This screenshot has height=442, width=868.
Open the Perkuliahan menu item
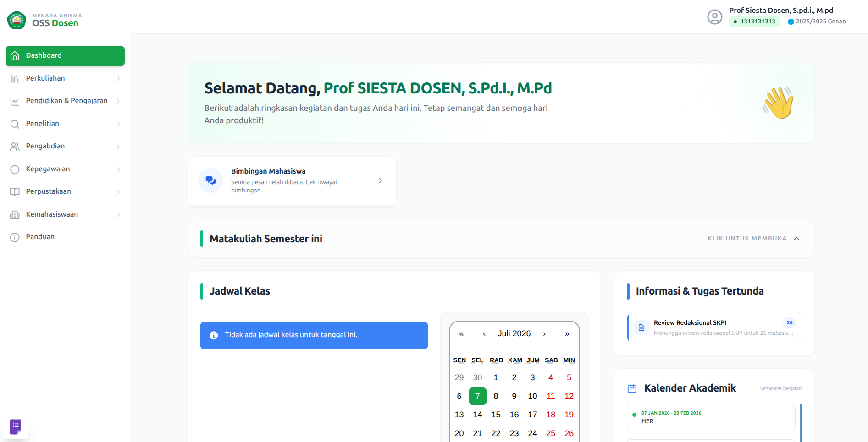tap(65, 79)
